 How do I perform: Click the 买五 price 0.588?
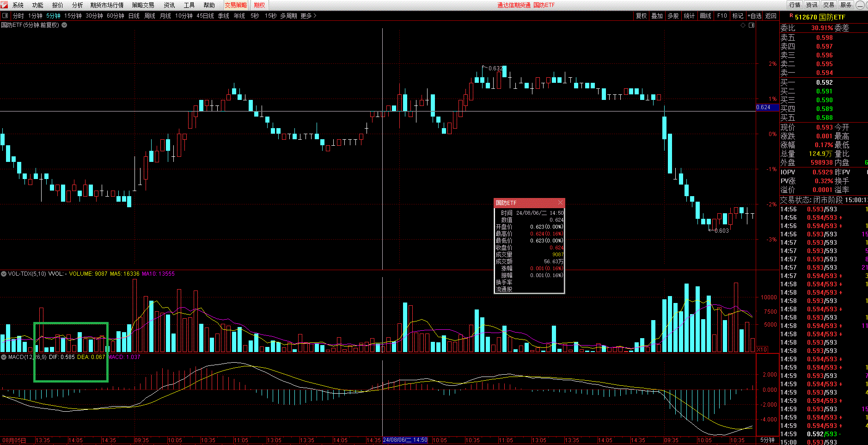pos(825,117)
